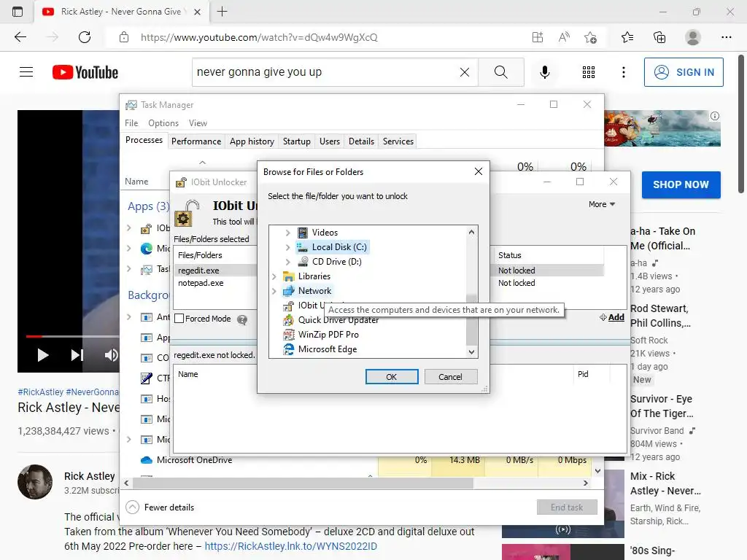Open the YouTube logo home link
Viewport: 747px width, 560px height.
click(x=85, y=72)
